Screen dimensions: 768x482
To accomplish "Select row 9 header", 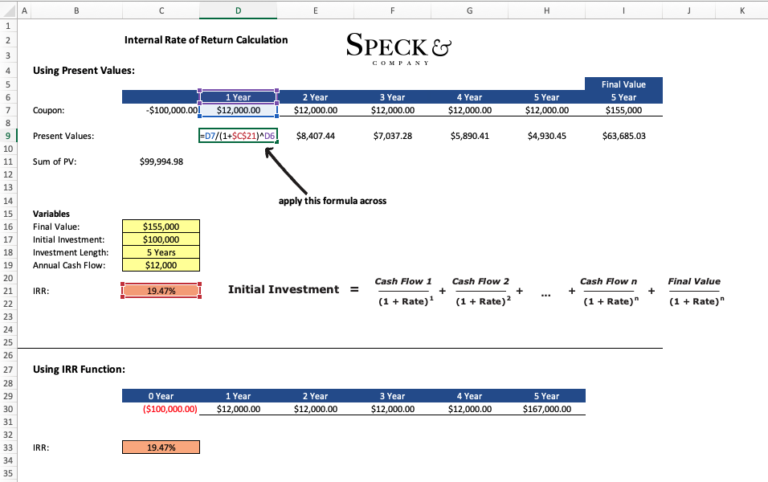I will tap(8, 135).
